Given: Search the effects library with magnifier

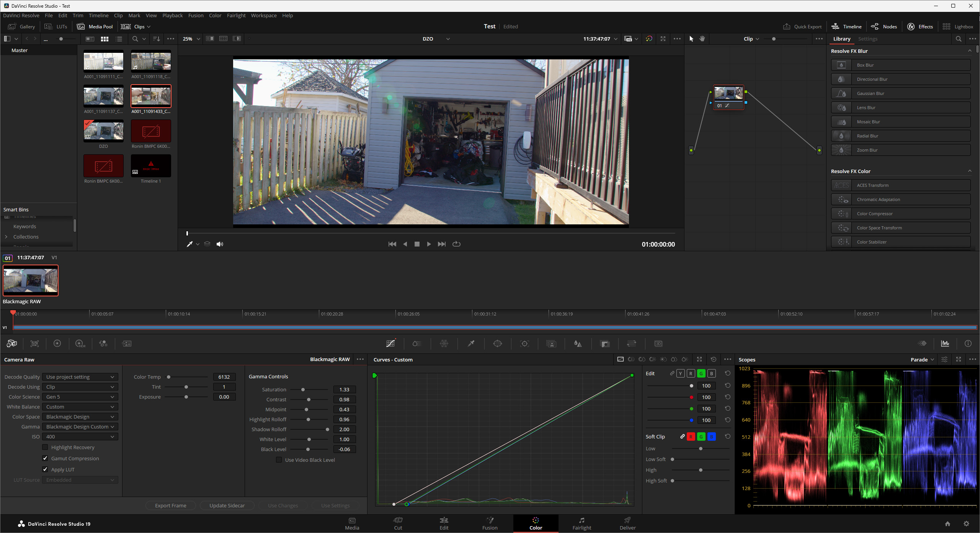Looking at the screenshot, I should point(959,39).
